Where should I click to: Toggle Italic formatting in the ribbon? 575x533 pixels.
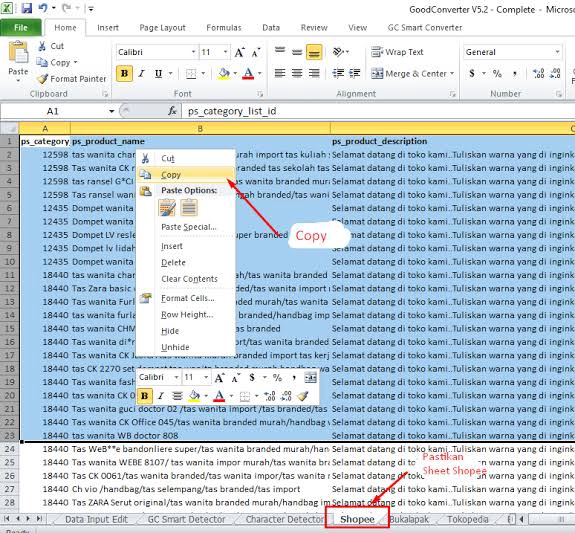(x=142, y=74)
